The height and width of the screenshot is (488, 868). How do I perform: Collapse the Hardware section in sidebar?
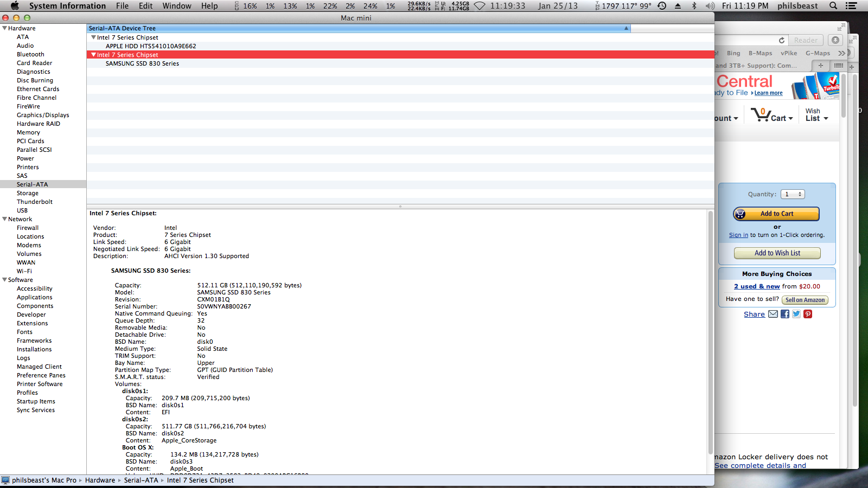4,28
